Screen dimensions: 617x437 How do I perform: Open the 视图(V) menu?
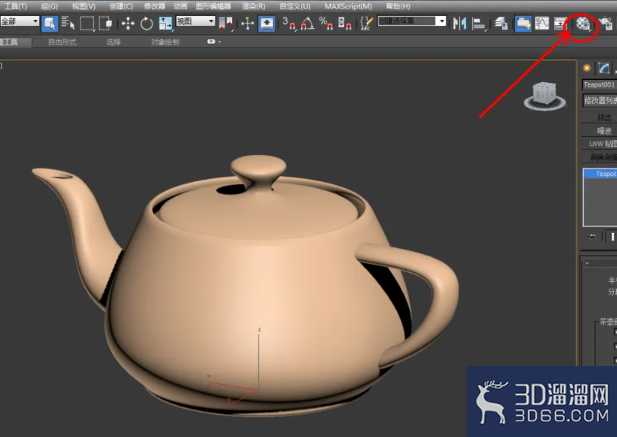click(x=84, y=6)
